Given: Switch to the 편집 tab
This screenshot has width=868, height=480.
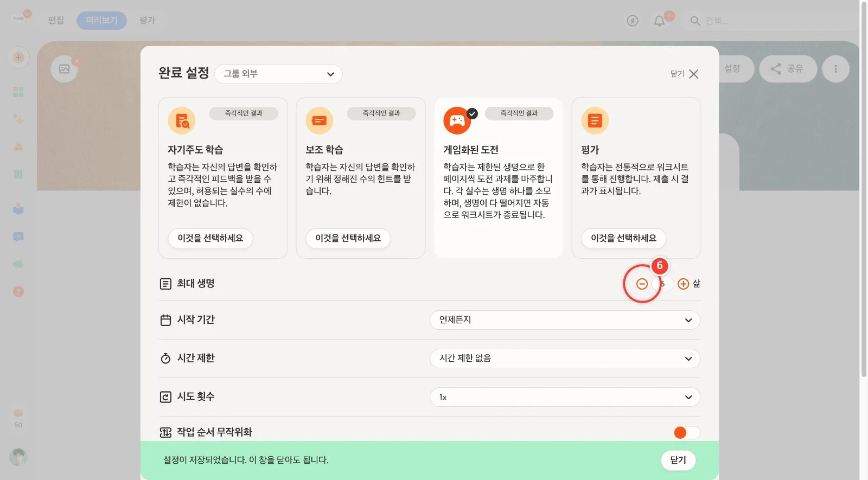Looking at the screenshot, I should tap(56, 20).
